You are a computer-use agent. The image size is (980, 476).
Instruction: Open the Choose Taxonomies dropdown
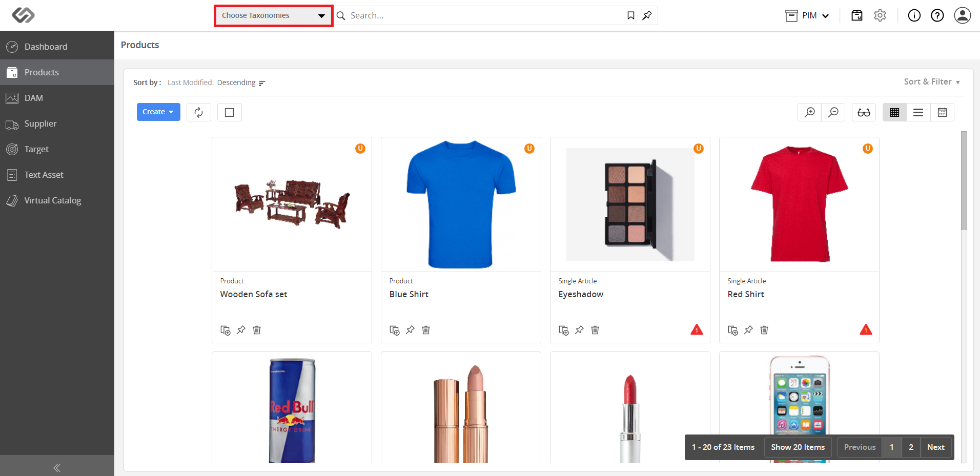point(274,15)
